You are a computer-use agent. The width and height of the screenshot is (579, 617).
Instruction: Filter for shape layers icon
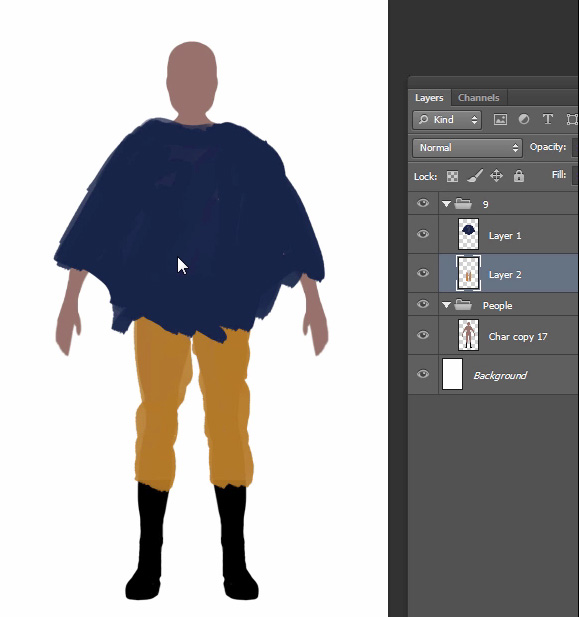click(x=572, y=119)
